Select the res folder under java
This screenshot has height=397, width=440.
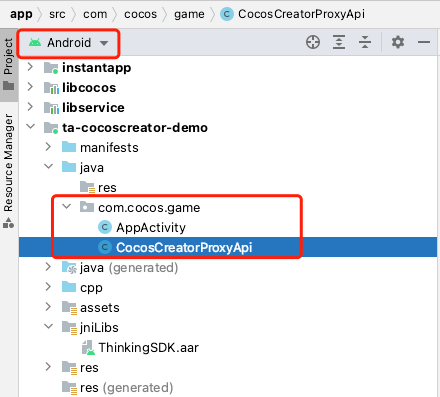228,187
